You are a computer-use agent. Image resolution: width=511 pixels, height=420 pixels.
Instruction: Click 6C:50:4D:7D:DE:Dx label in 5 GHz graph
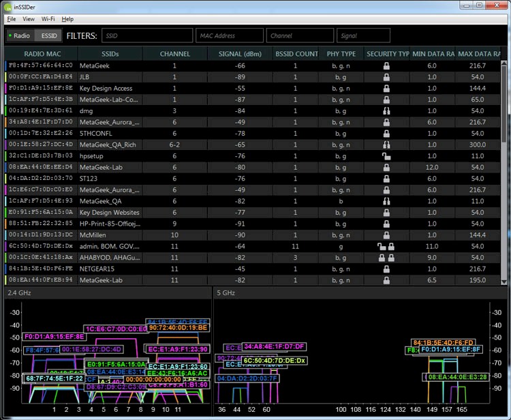(x=275, y=361)
